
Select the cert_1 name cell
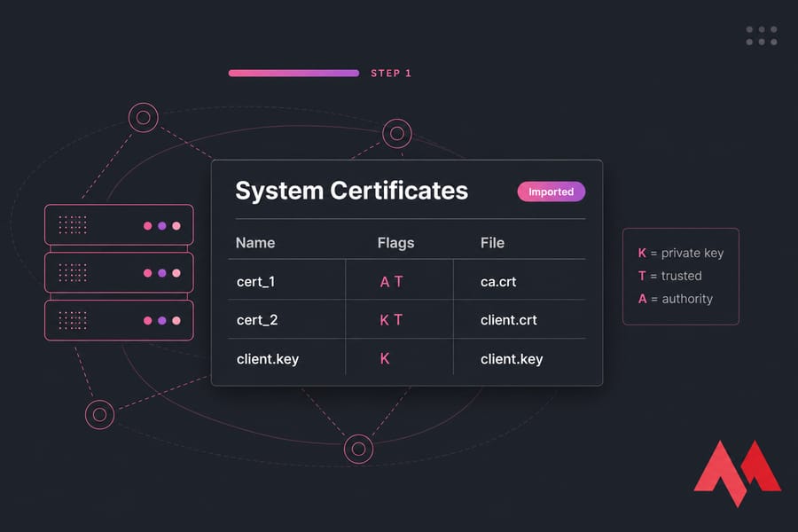[256, 282]
